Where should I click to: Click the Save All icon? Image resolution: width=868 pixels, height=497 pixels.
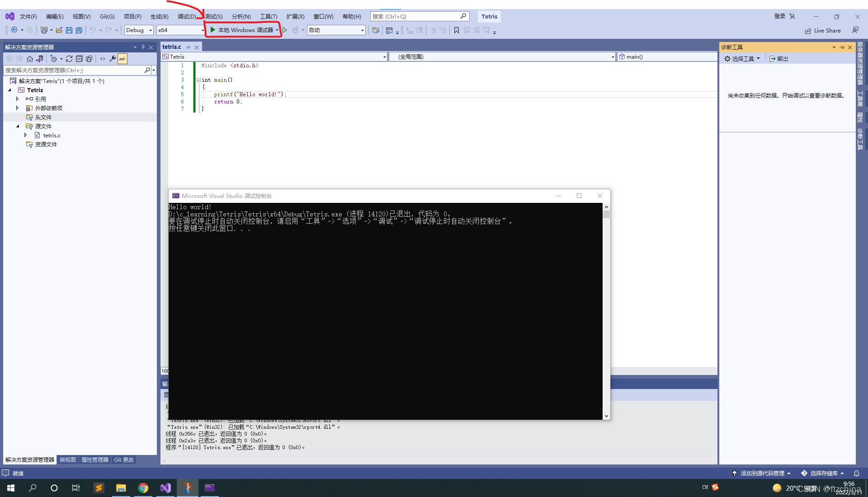tap(79, 30)
